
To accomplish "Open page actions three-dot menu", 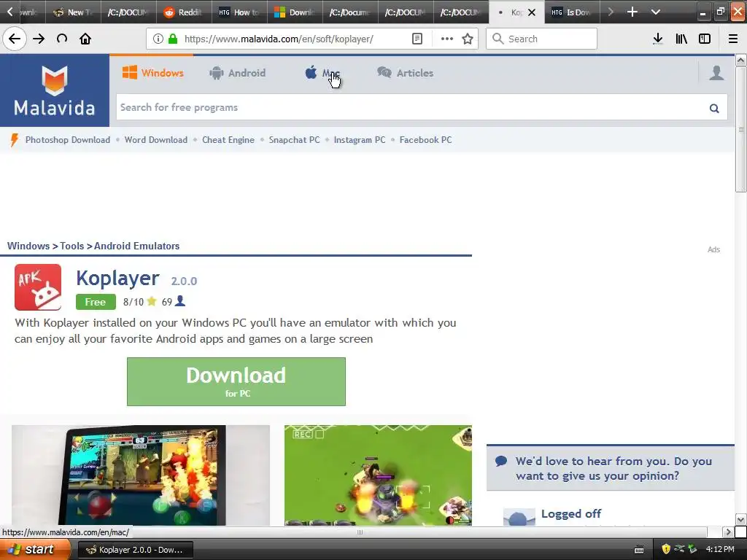I will [x=447, y=39].
